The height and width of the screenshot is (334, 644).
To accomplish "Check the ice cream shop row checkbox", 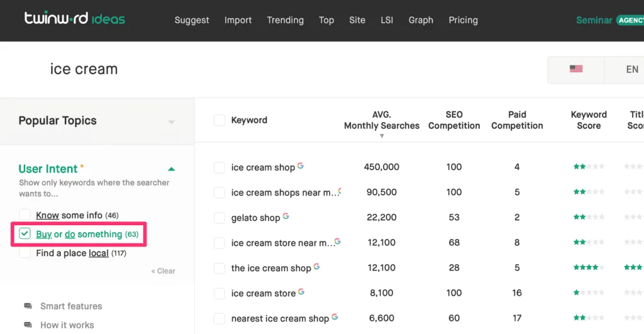I will pos(219,167).
